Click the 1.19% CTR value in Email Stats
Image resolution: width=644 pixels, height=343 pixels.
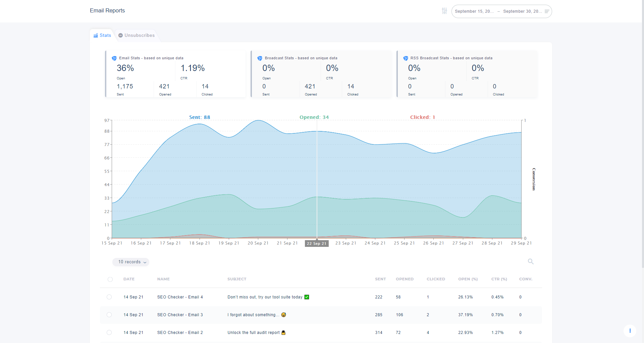(193, 68)
